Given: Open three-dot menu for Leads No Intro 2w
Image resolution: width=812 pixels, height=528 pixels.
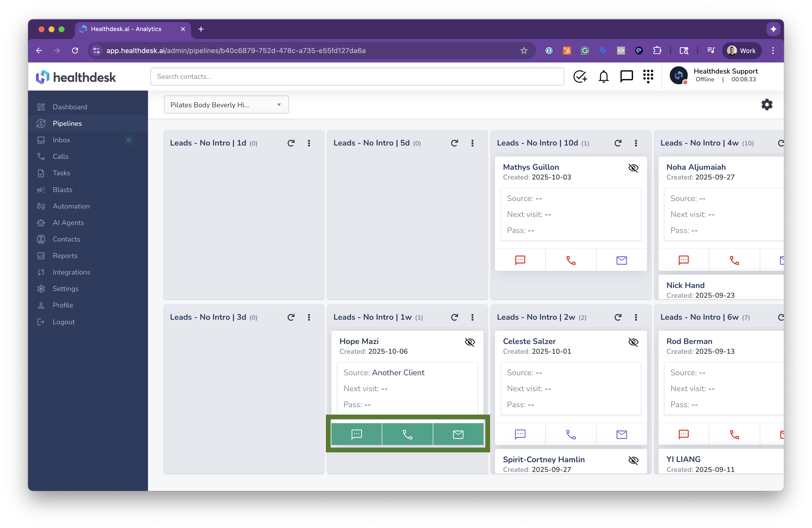Looking at the screenshot, I should coord(636,318).
